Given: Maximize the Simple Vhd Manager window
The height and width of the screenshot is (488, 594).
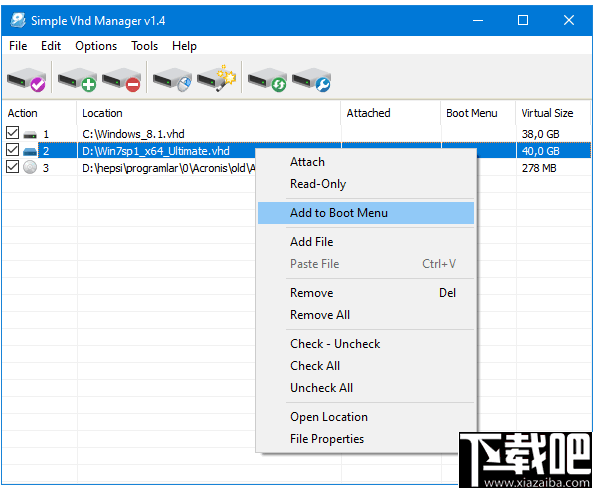Looking at the screenshot, I should 523,20.
